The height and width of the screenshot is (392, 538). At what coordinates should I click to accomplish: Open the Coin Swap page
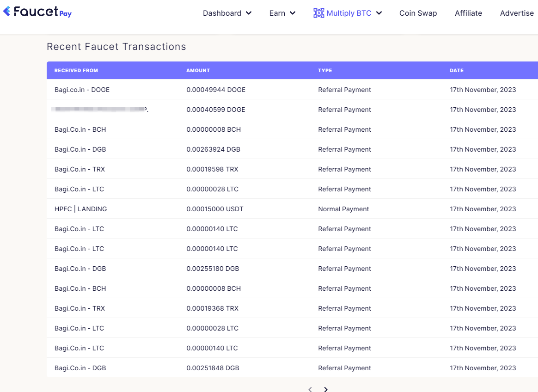pos(418,13)
